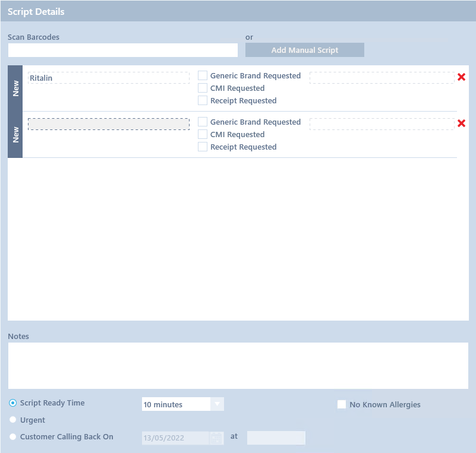Toggle the No Known Allergies checkbox
The height and width of the screenshot is (453, 476).
coord(342,404)
